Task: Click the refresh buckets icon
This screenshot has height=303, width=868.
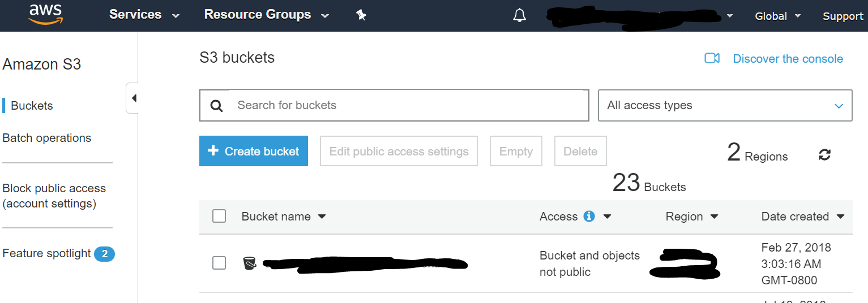Action: [824, 155]
